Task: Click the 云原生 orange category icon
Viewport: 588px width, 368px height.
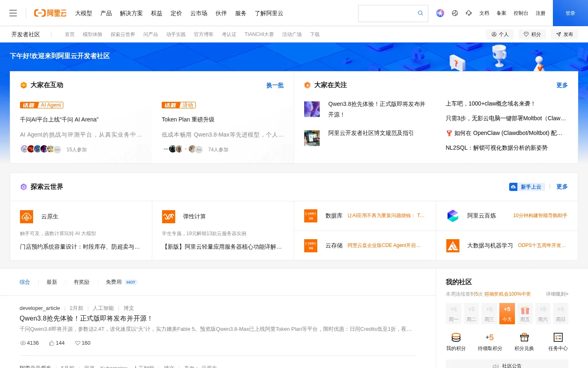Action: (x=27, y=217)
